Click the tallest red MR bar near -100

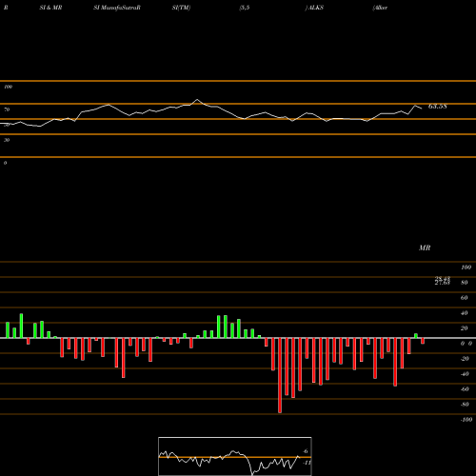(x=280, y=375)
